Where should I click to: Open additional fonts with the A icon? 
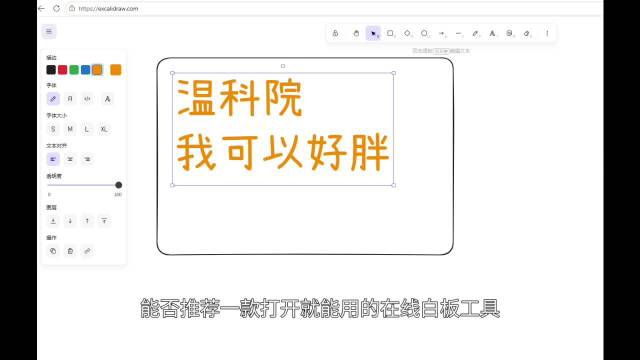(x=107, y=99)
